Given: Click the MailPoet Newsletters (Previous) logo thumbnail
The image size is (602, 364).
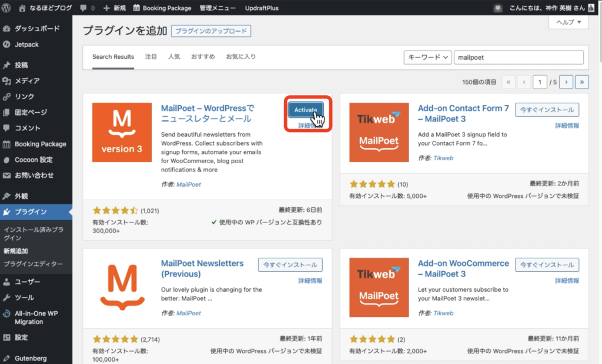Looking at the screenshot, I should tap(122, 287).
